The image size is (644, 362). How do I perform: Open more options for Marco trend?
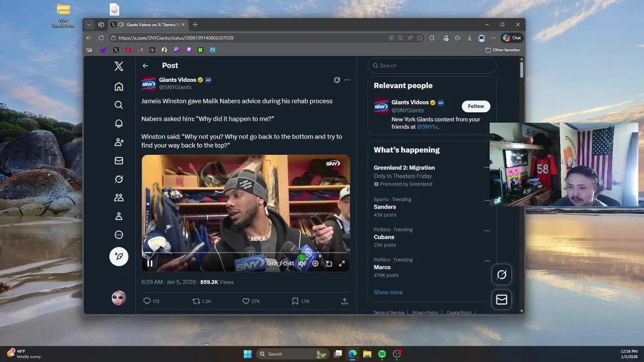point(487,261)
